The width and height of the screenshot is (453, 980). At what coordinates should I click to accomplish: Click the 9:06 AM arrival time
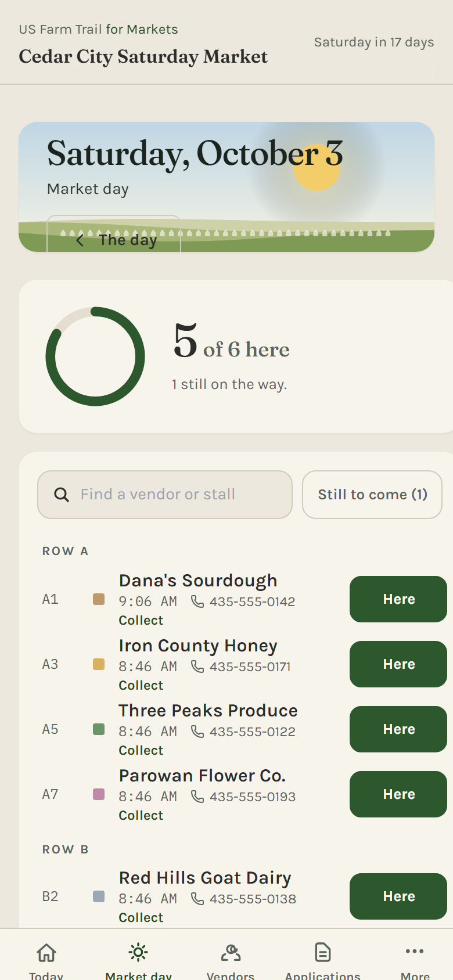pos(148,601)
